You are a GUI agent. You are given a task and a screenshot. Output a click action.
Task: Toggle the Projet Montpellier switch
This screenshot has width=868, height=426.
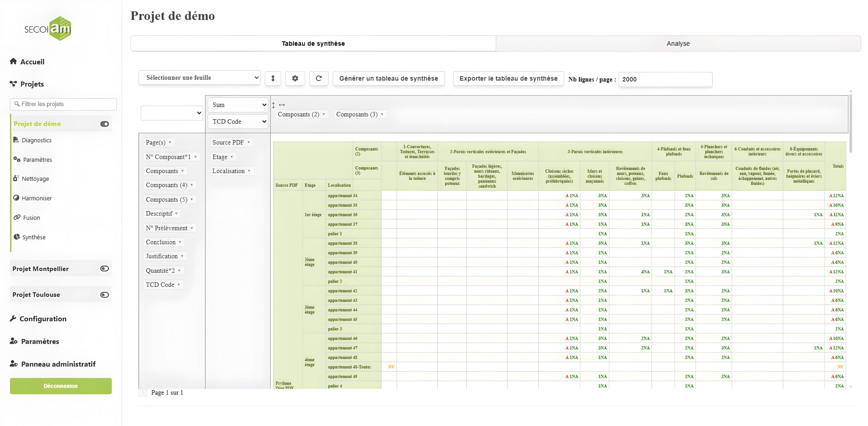coord(104,268)
